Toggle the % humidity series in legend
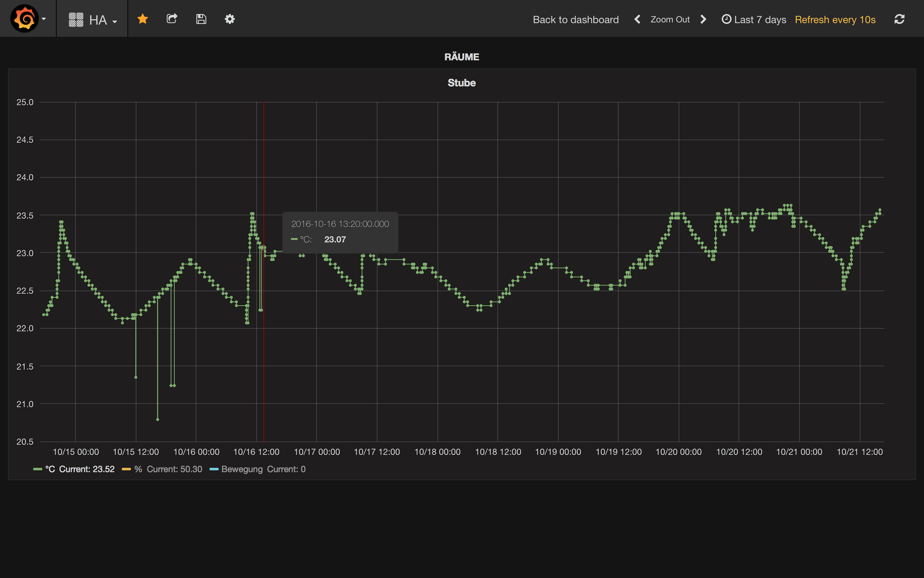Screen dimensions: 924x578 tap(138, 469)
